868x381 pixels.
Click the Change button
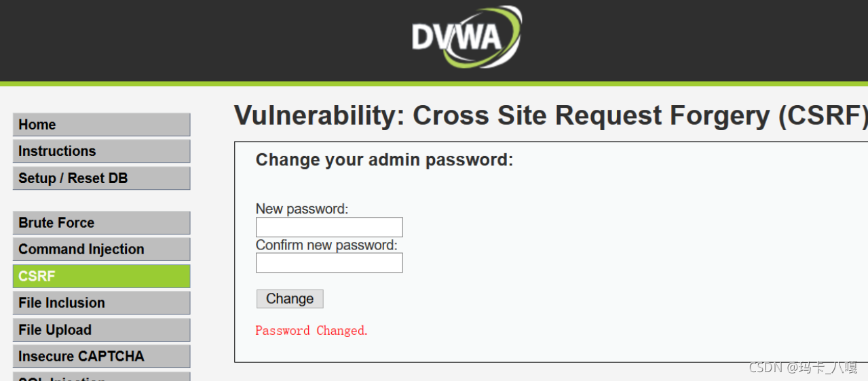pyautogui.click(x=290, y=299)
